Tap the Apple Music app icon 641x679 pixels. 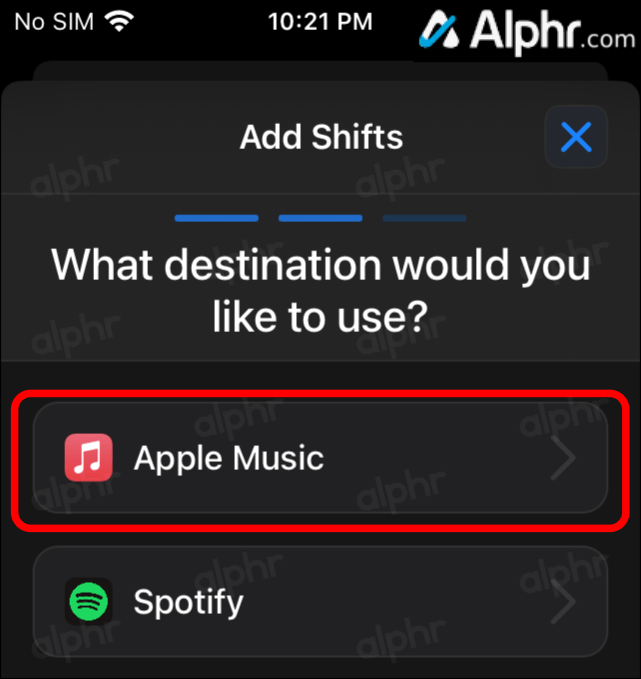click(x=89, y=457)
